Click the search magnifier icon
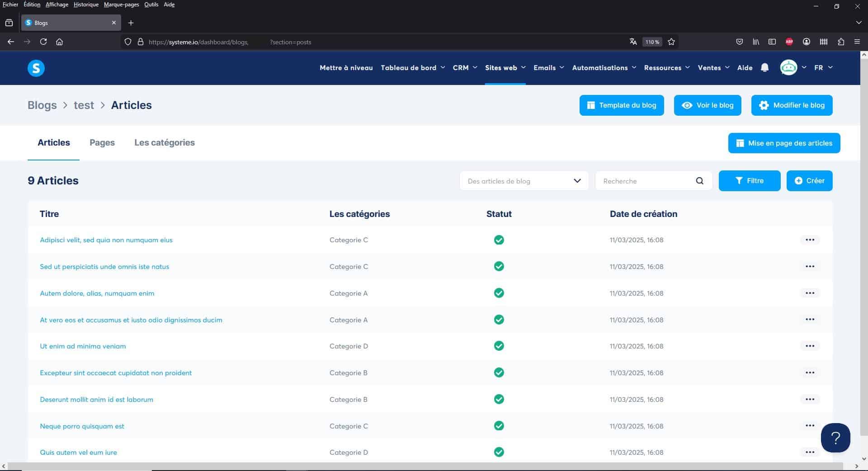 (x=699, y=181)
